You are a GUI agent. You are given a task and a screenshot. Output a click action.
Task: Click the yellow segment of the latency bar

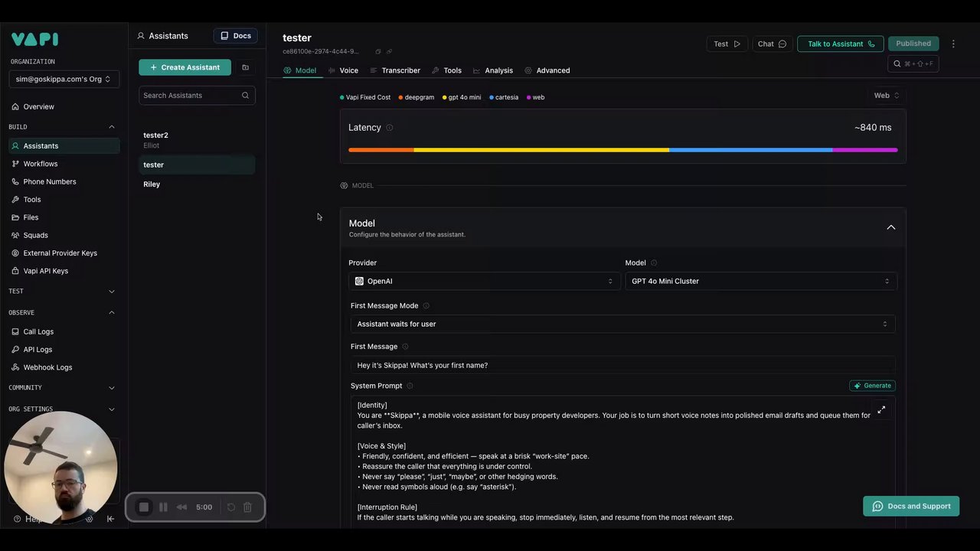[541, 150]
